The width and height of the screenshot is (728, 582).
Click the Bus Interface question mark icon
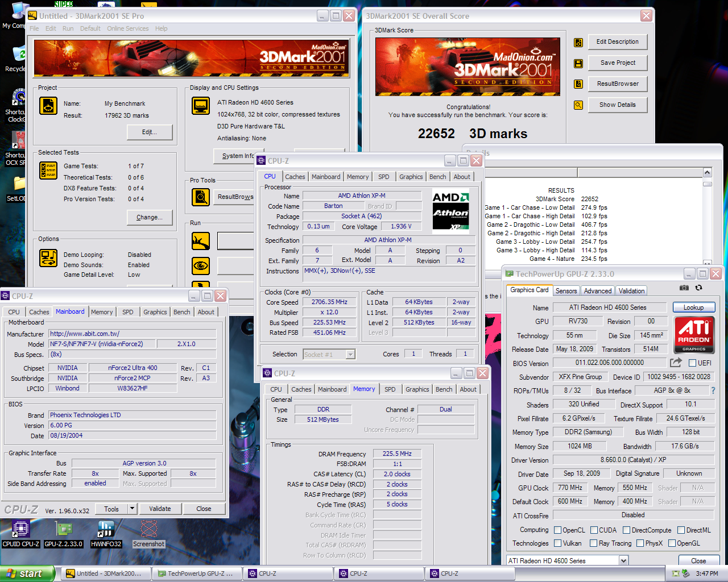[713, 390]
